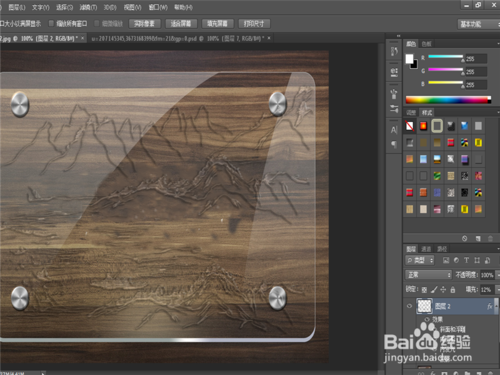Click the 填充屏幕 button

coord(217,24)
